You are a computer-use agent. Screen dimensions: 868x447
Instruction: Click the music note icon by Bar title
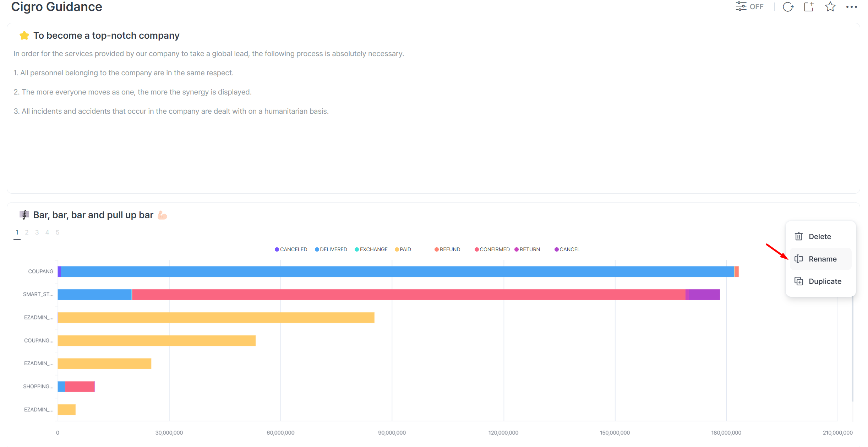point(24,215)
